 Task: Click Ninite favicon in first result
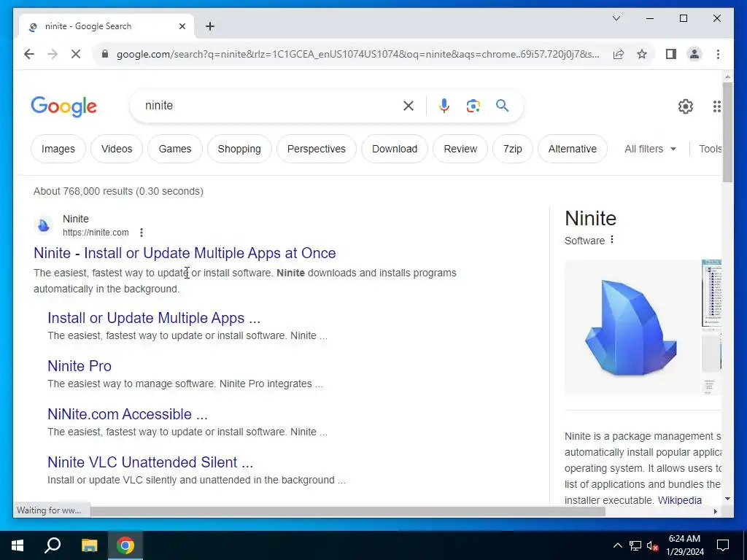tap(44, 225)
